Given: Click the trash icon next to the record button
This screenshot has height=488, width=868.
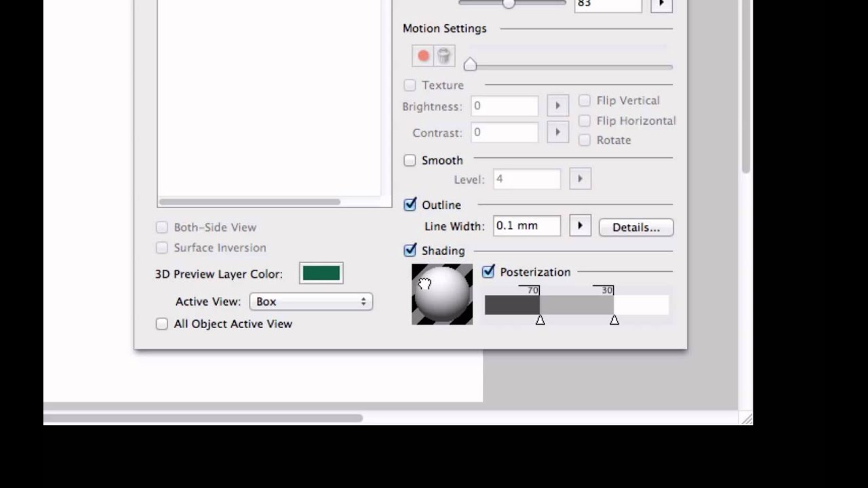Looking at the screenshot, I should click(x=443, y=56).
